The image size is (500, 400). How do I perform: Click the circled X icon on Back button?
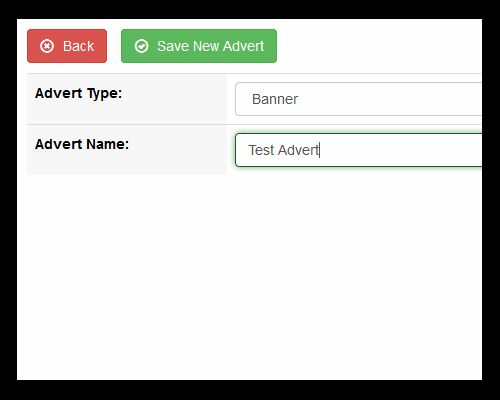pos(47,46)
